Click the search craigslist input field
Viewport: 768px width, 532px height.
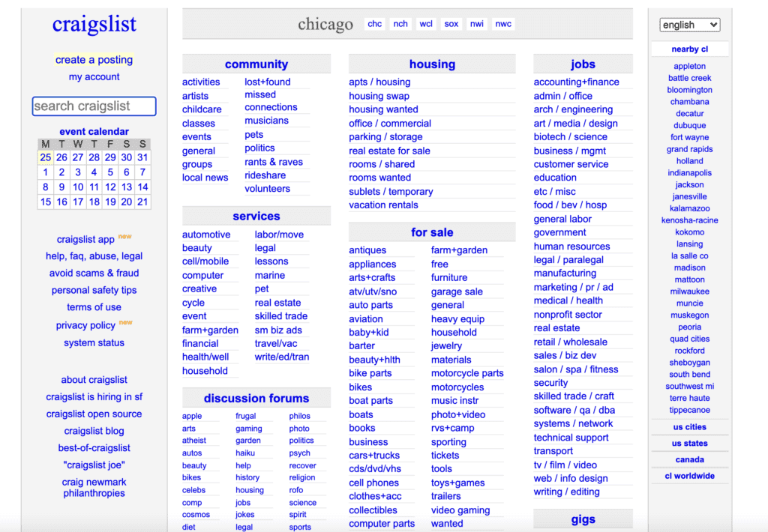tap(94, 106)
